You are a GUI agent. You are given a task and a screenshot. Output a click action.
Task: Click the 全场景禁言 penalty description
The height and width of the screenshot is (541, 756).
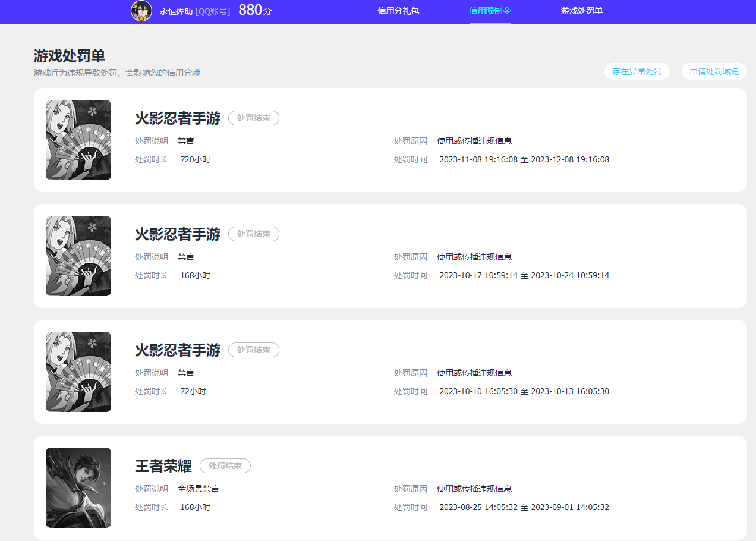tap(199, 489)
